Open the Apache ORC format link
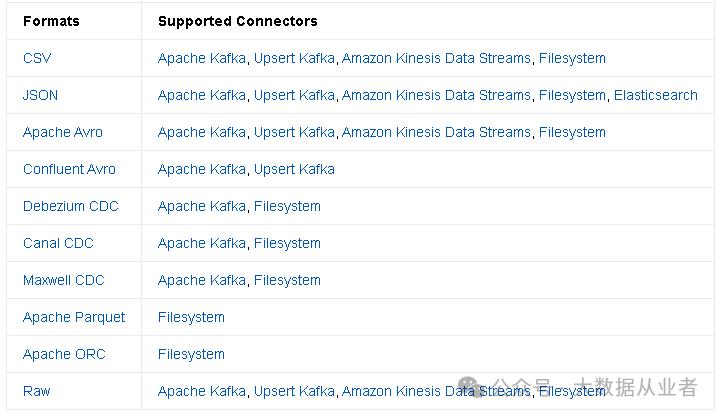Screen dimensions: 721x417 click(64, 354)
